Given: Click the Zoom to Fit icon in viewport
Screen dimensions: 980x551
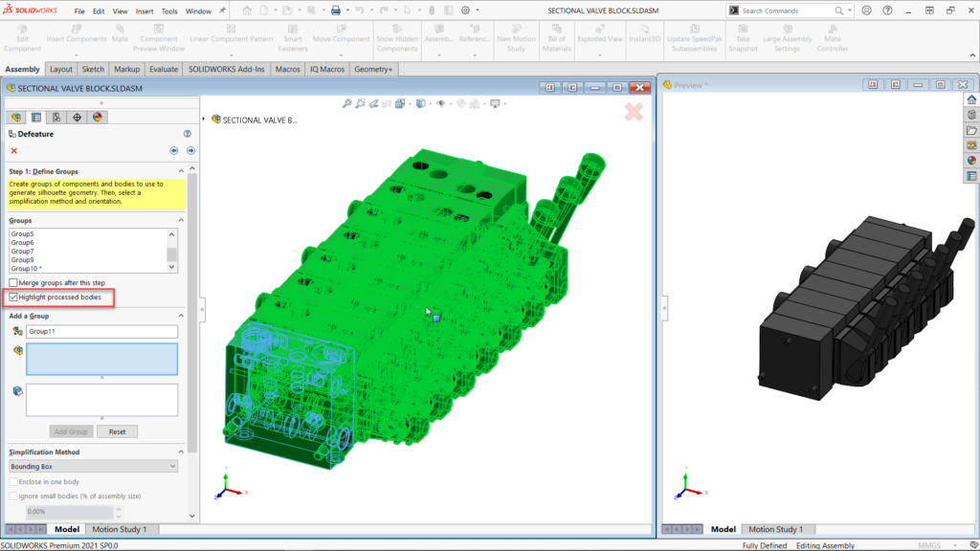Looking at the screenshot, I should click(346, 103).
